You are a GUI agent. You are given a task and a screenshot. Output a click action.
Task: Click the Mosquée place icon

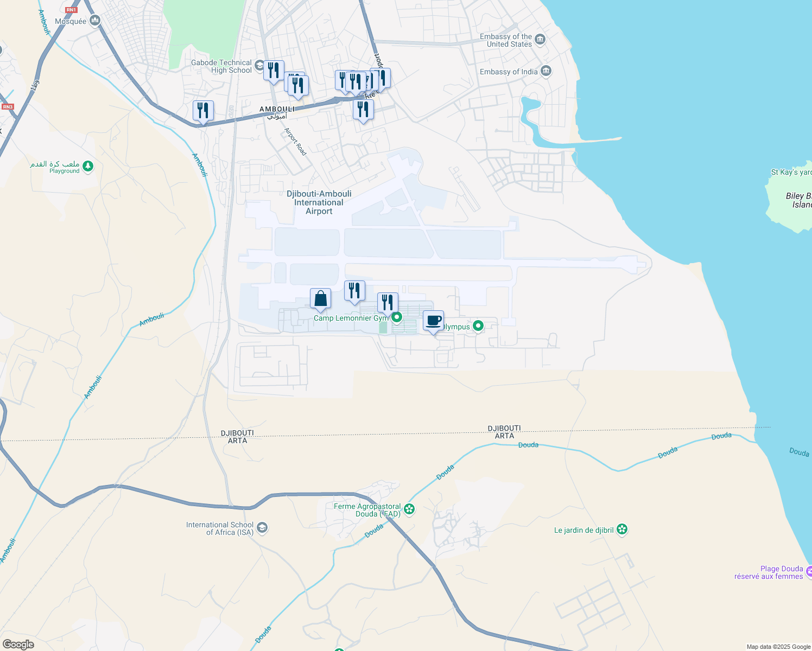(x=96, y=21)
